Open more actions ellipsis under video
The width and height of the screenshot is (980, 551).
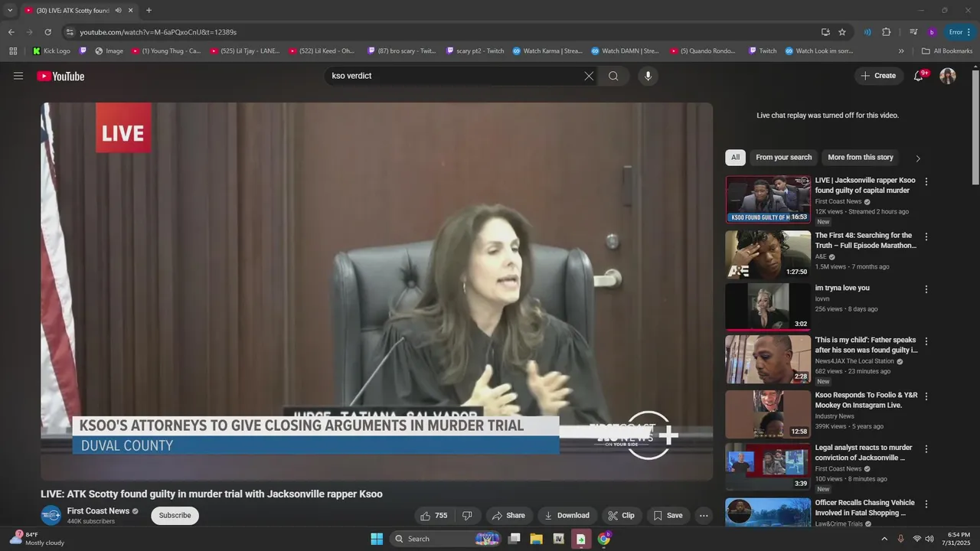point(704,515)
